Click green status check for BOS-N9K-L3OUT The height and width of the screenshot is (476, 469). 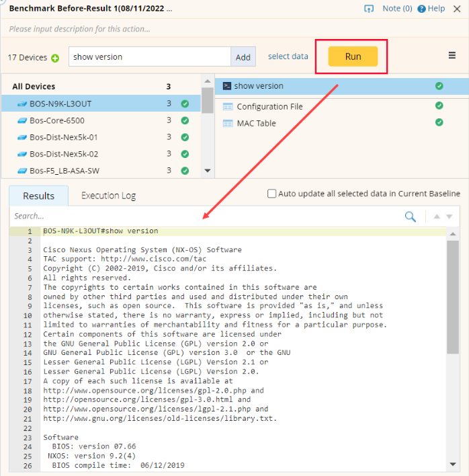185,104
